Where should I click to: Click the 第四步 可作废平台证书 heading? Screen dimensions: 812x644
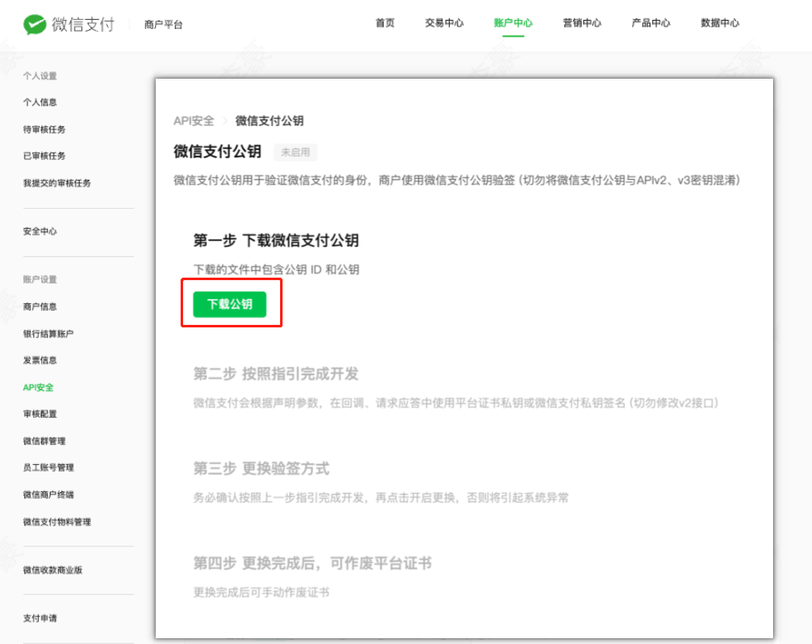point(312,563)
